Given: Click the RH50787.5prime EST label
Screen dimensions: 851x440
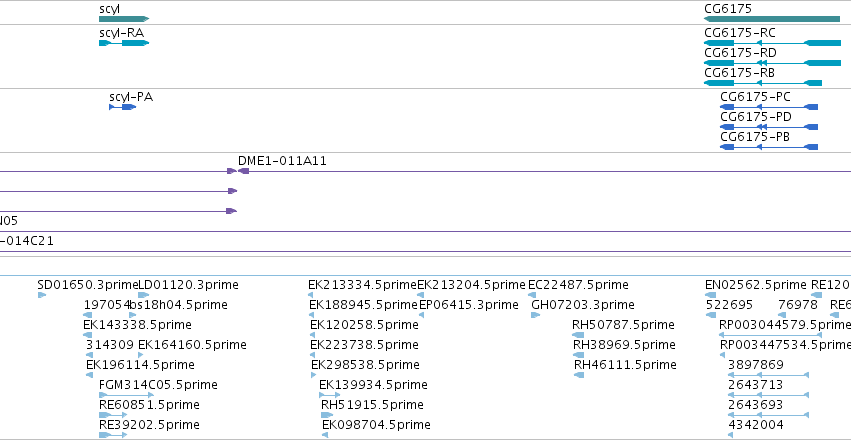Looking at the screenshot, I should (623, 325).
